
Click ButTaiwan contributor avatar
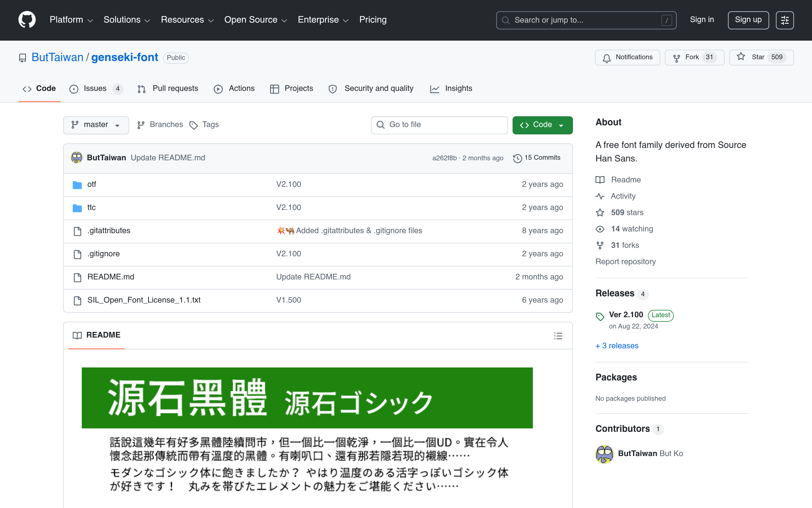(604, 454)
